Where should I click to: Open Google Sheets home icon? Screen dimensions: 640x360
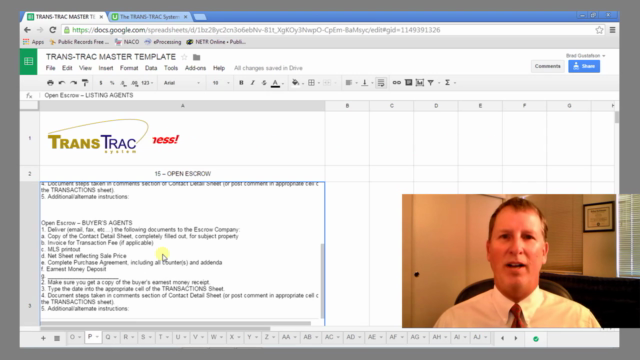[29, 62]
